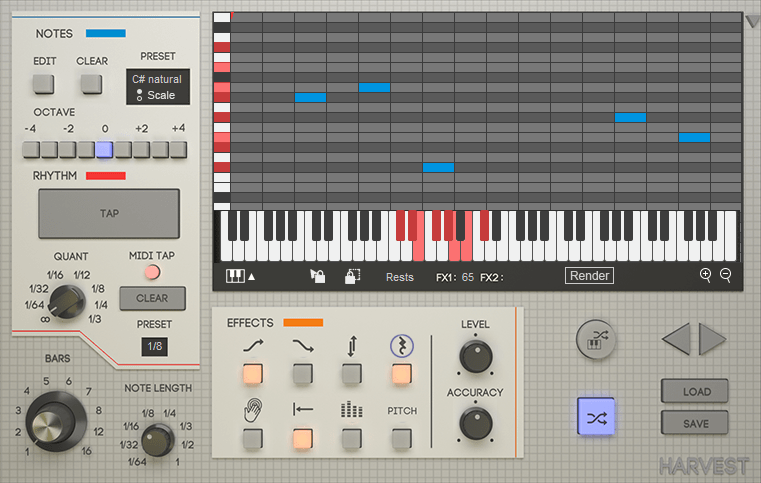Viewport: 761px width, 483px height.
Task: Click the zoom out magnifier icon
Action: [726, 275]
